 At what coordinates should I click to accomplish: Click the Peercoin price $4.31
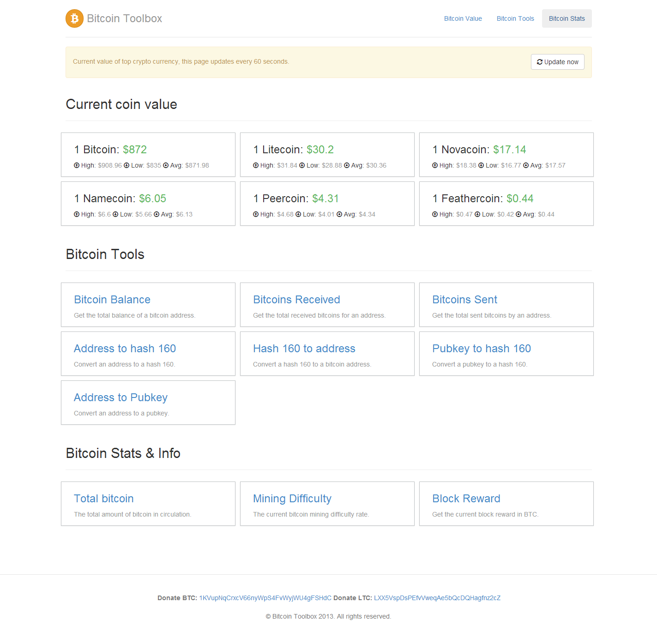point(325,199)
